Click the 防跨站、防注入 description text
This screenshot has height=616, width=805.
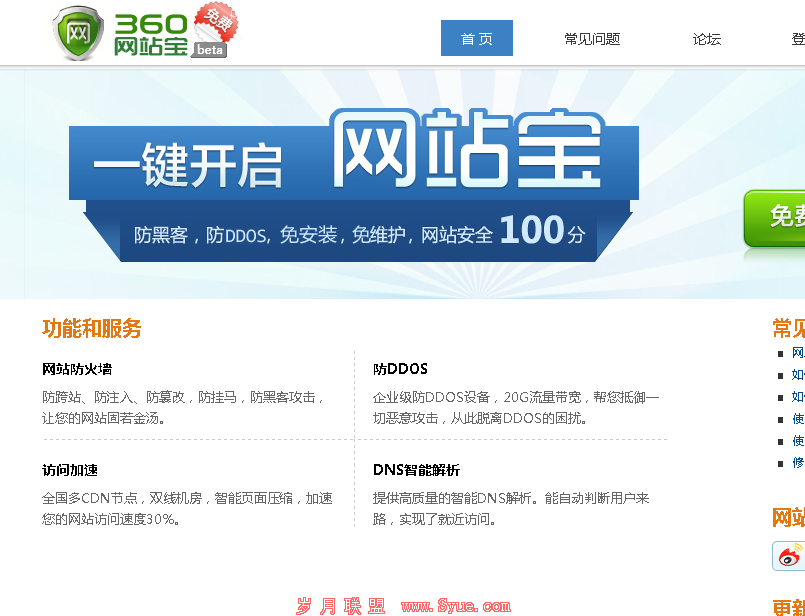pyautogui.click(x=184, y=408)
